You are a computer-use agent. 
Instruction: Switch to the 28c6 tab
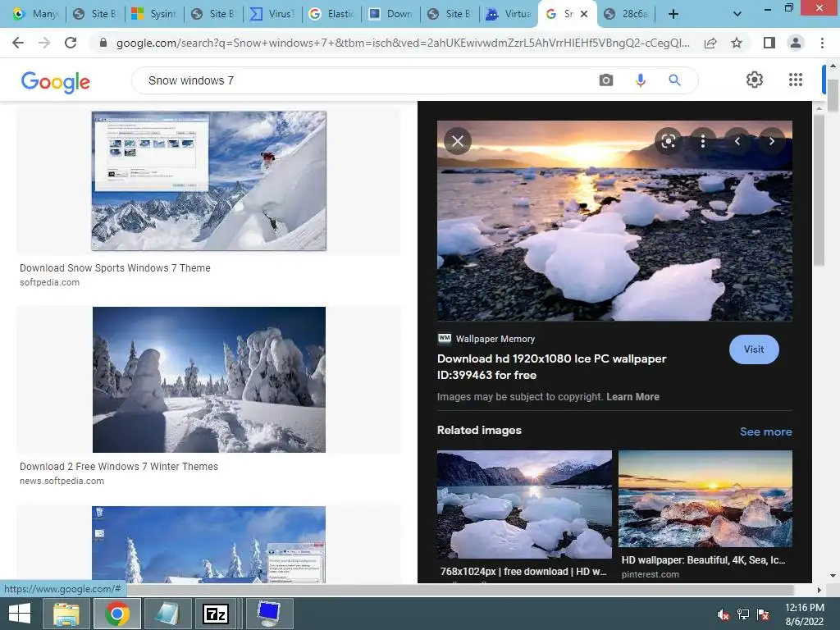[626, 14]
